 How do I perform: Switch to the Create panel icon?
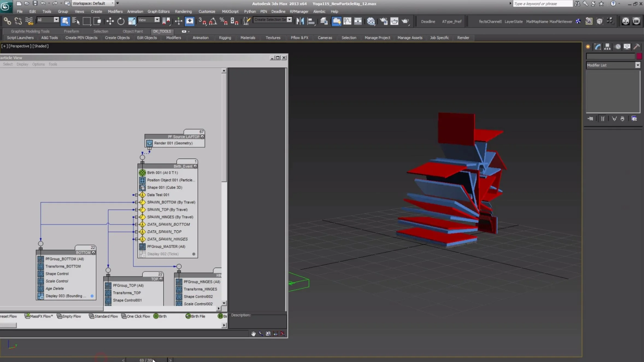point(588,47)
